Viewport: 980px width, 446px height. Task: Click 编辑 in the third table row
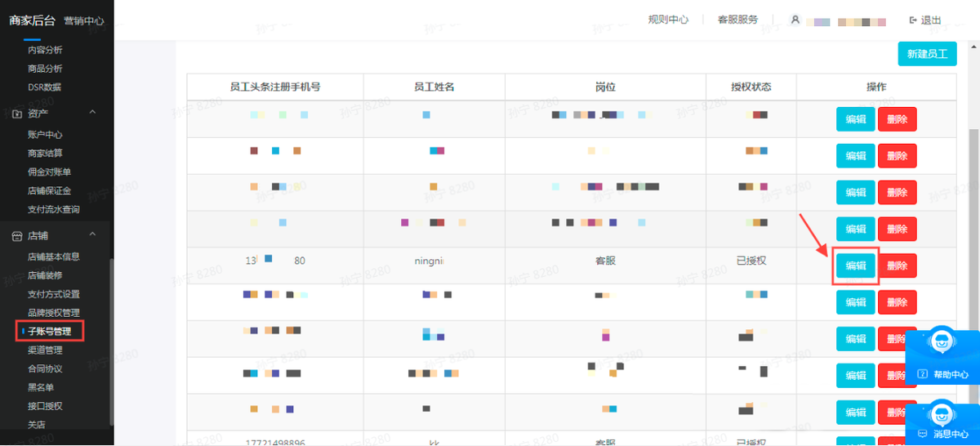(x=855, y=193)
